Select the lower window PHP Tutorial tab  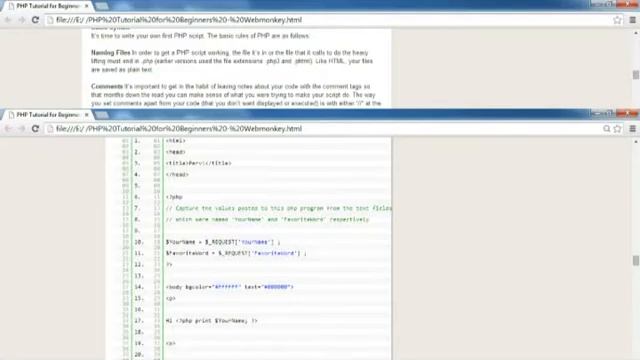click(x=47, y=115)
